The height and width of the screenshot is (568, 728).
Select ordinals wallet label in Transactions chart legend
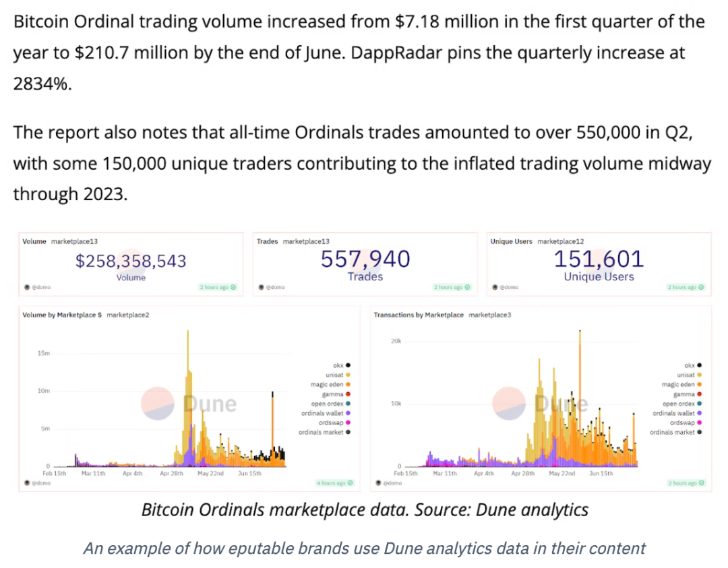tap(673, 413)
